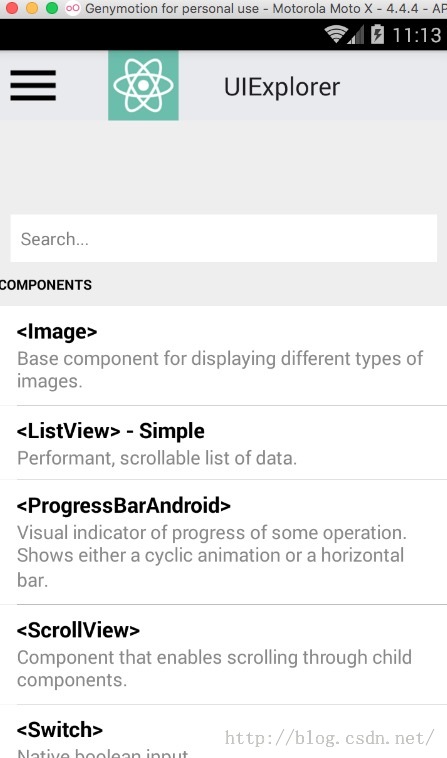Click the Wi-Fi status icon

click(x=335, y=34)
